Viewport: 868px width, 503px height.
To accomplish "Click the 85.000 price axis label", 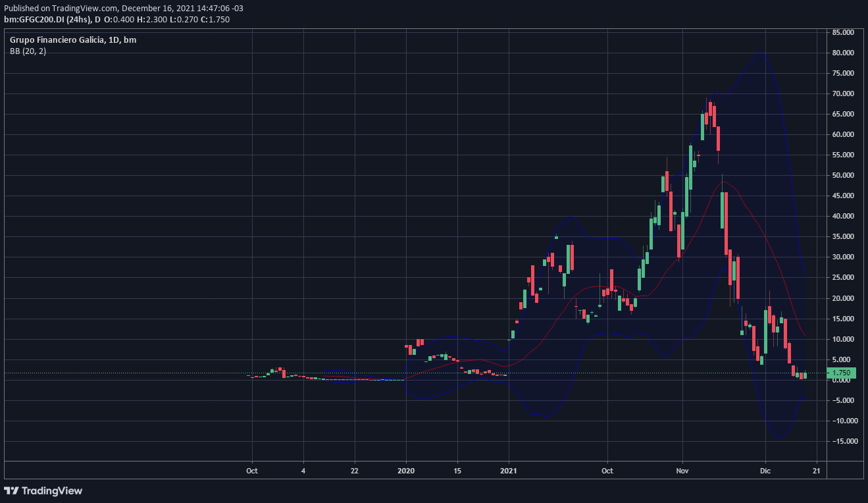I will tap(844, 32).
